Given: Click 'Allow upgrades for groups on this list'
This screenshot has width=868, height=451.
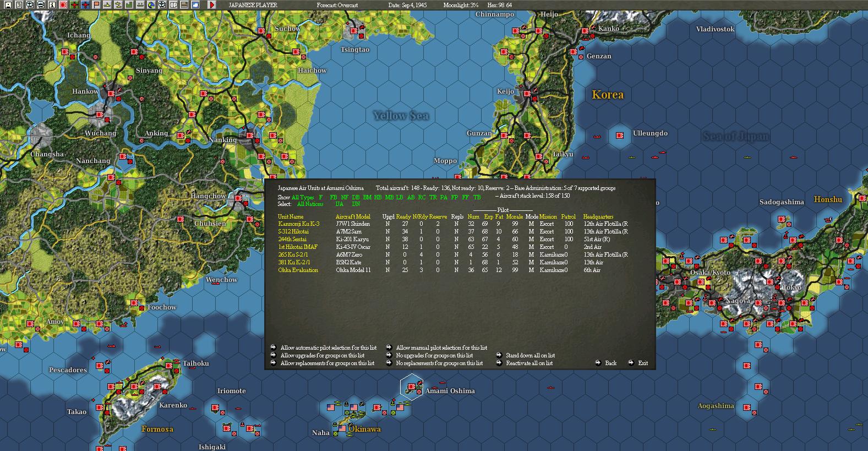Looking at the screenshot, I should pos(323,355).
